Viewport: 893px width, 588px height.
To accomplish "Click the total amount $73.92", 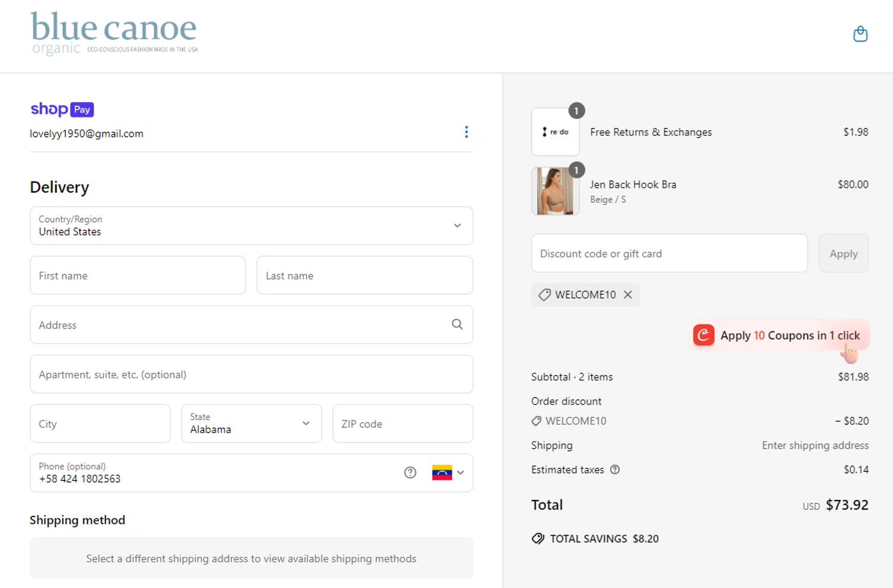I will 847,505.
